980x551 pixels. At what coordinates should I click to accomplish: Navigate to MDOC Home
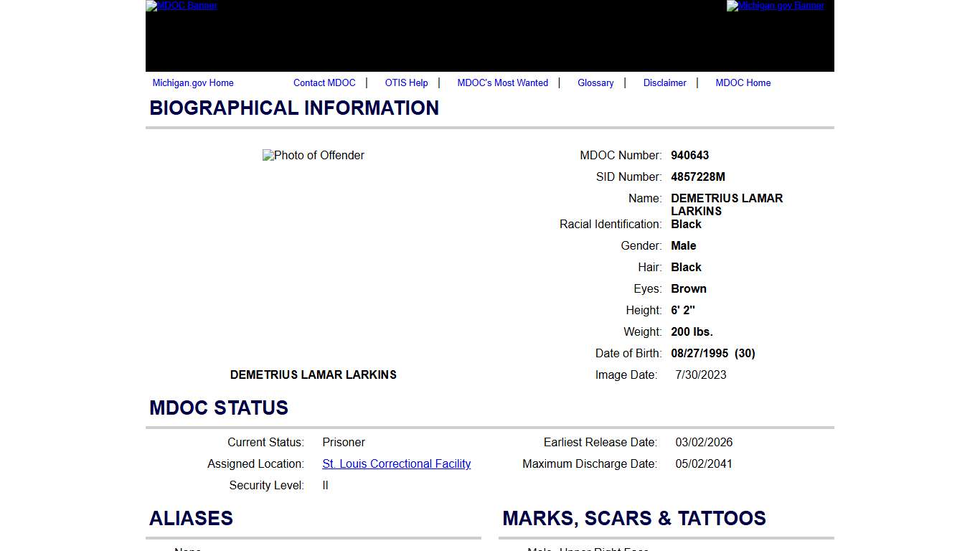click(743, 83)
